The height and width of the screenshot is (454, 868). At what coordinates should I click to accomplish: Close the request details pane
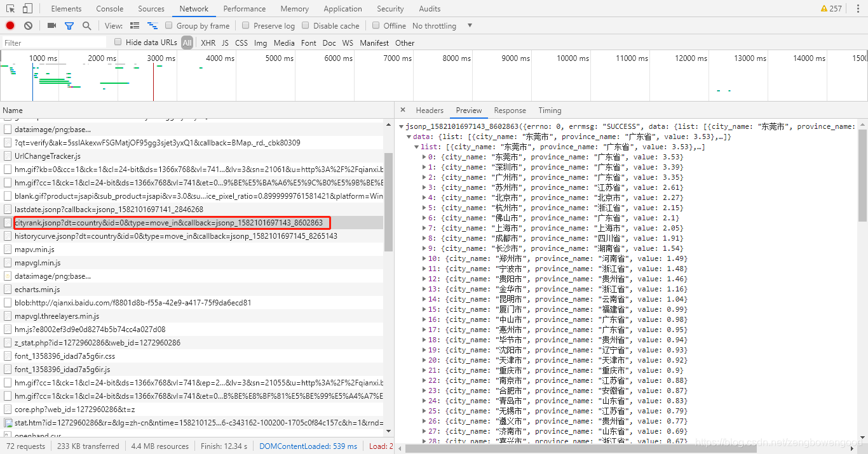(403, 110)
